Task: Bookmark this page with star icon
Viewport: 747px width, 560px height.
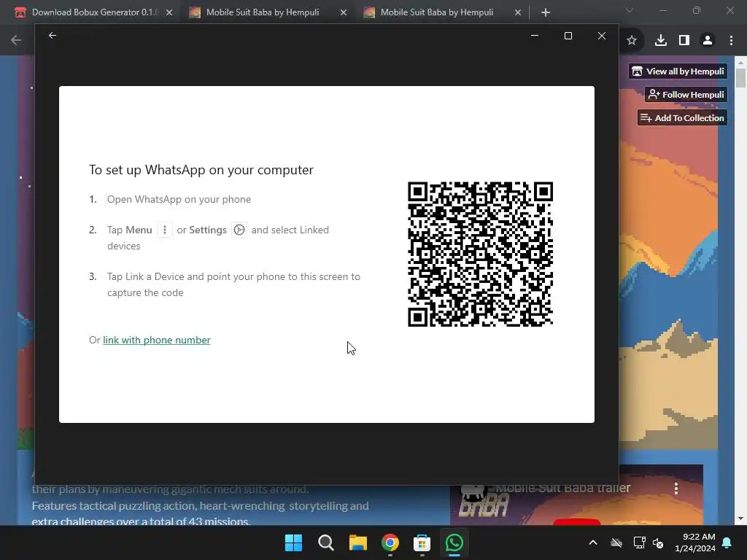Action: pos(632,41)
